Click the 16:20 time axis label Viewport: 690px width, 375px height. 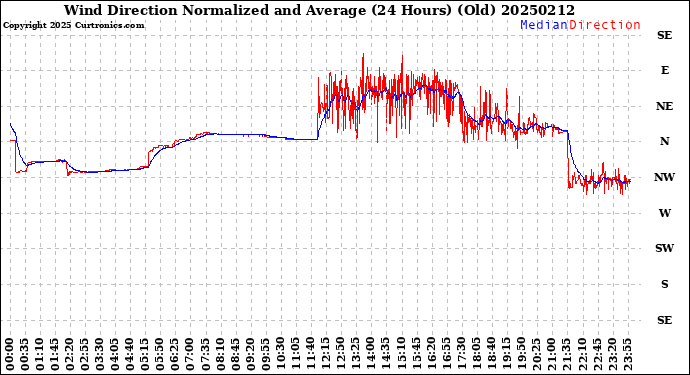coord(431,355)
